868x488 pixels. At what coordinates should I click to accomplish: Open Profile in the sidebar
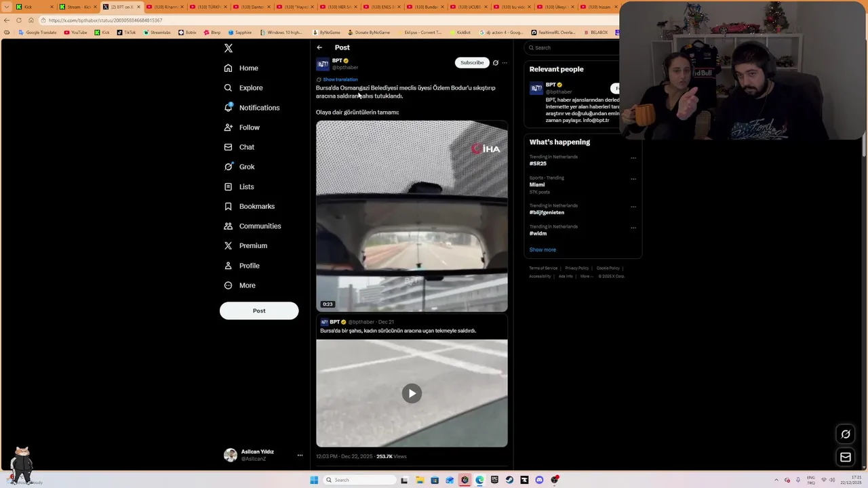[241, 266]
